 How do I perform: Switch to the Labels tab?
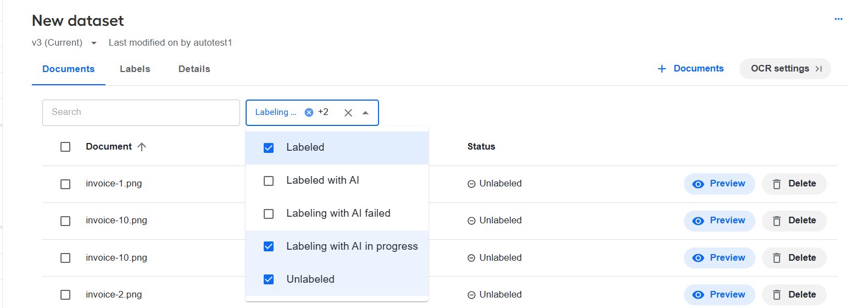coord(135,69)
